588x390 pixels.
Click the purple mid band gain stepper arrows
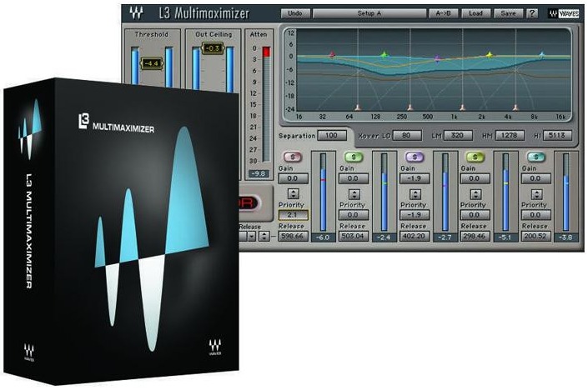tap(415, 194)
